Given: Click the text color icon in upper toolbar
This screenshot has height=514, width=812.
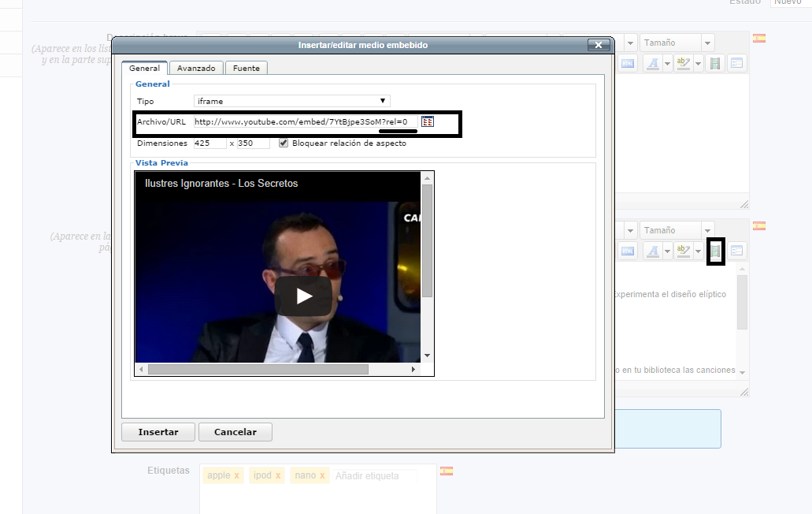Looking at the screenshot, I should tap(653, 63).
